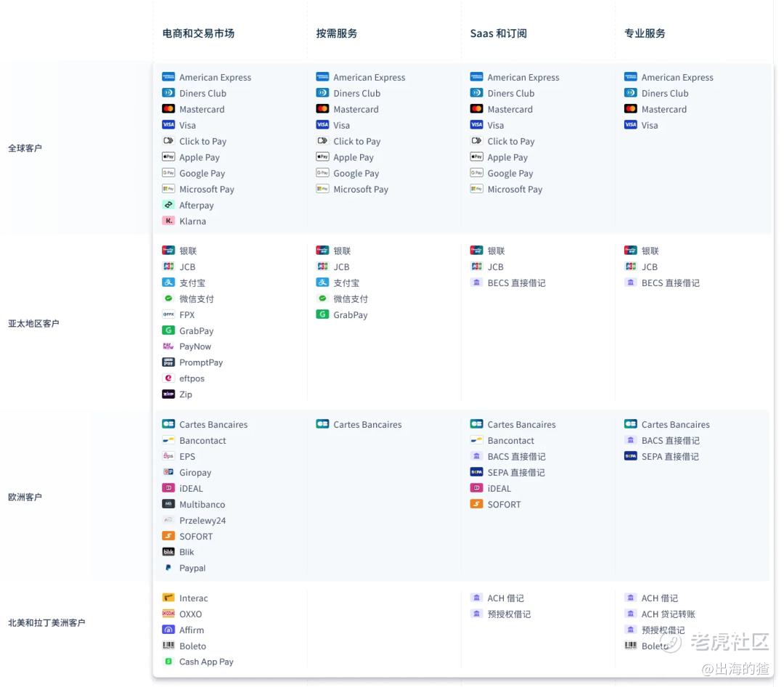The width and height of the screenshot is (784, 687).
Task: Click the Afterpay icon in the e-commerce column
Action: [x=168, y=205]
